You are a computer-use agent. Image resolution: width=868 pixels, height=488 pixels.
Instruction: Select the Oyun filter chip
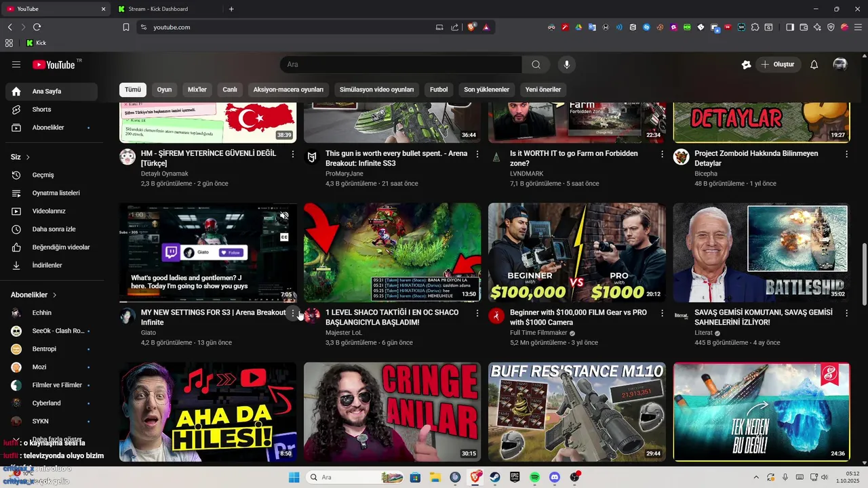coord(164,89)
